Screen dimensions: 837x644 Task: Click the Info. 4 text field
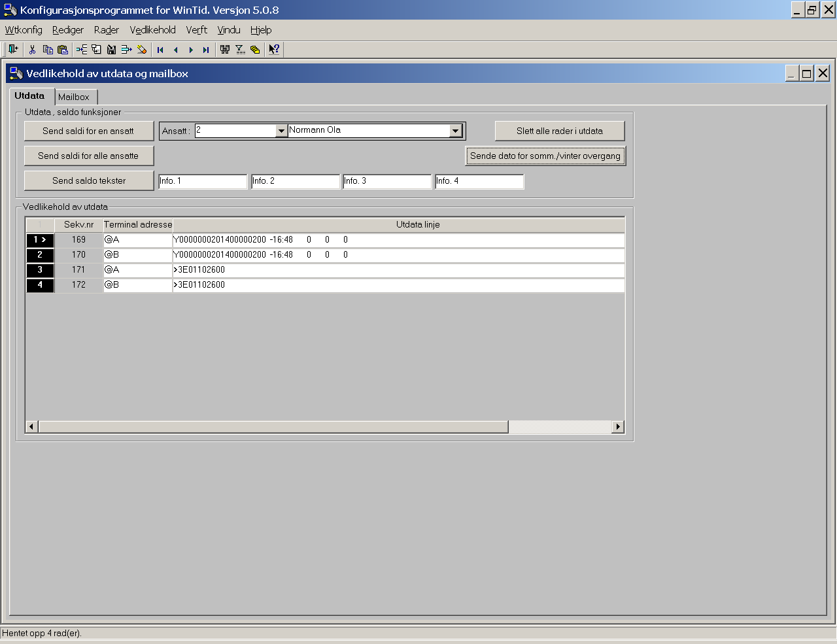pos(479,181)
